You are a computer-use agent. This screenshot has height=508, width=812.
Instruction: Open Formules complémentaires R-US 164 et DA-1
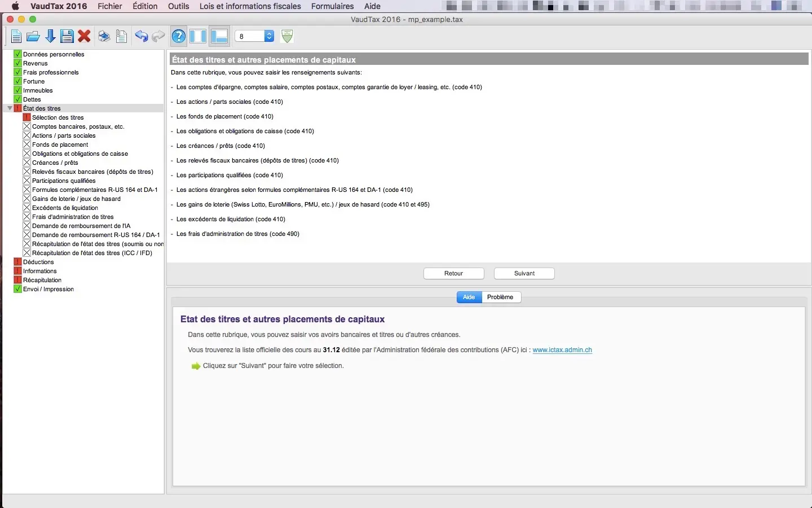[x=95, y=190]
